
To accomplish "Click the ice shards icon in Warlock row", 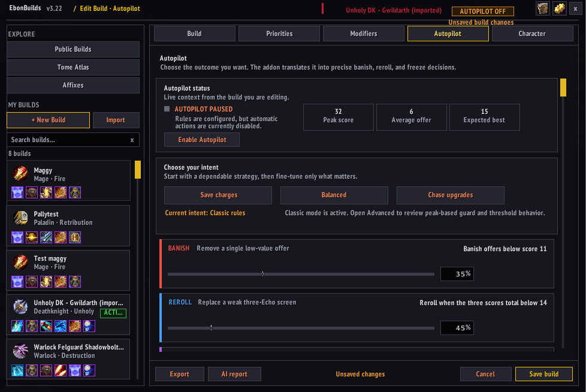I will tap(17, 370).
